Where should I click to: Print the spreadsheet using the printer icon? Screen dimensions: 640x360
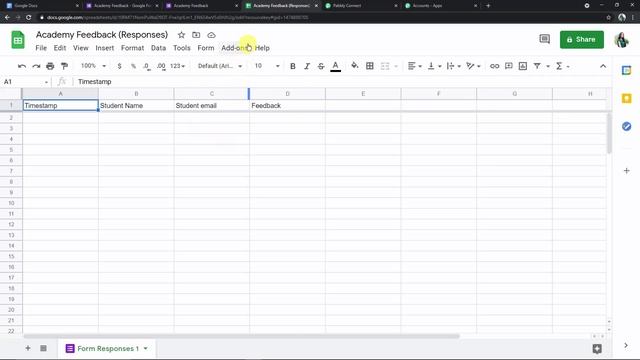[x=50, y=66]
